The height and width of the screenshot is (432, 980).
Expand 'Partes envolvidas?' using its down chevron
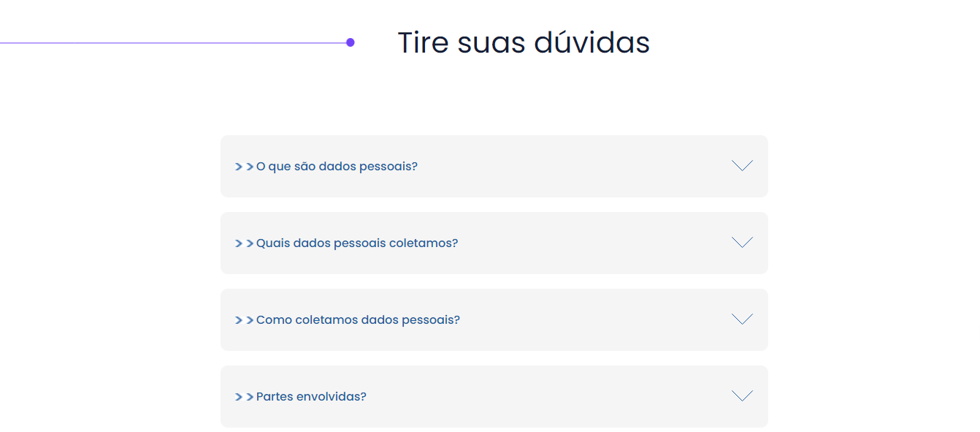[x=742, y=396]
